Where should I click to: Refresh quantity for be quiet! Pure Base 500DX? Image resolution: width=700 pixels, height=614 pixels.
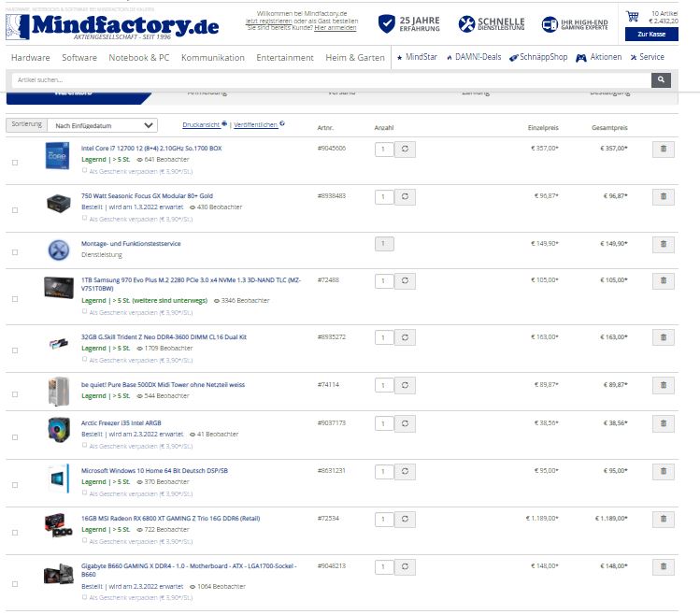(x=405, y=385)
